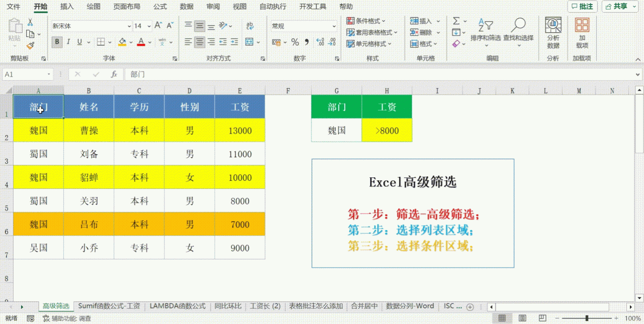Select the Format Painter brush

[x=30, y=45]
